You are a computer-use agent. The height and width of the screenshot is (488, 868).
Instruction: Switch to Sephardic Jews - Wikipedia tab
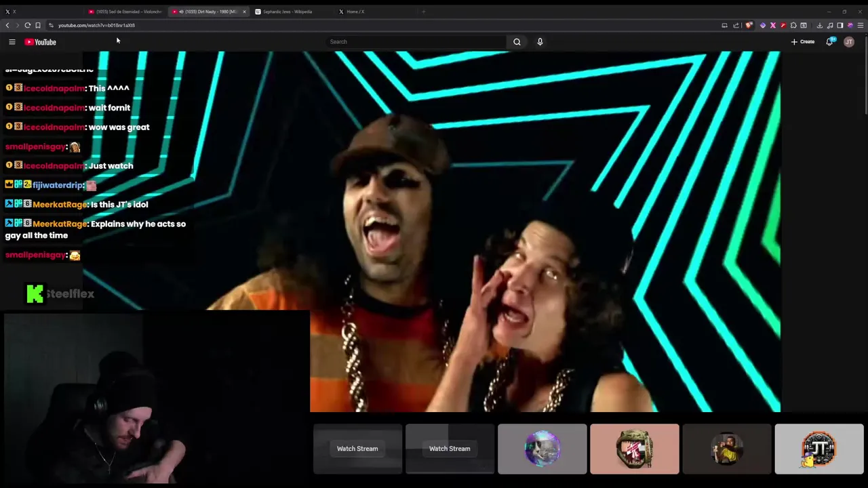(x=292, y=12)
